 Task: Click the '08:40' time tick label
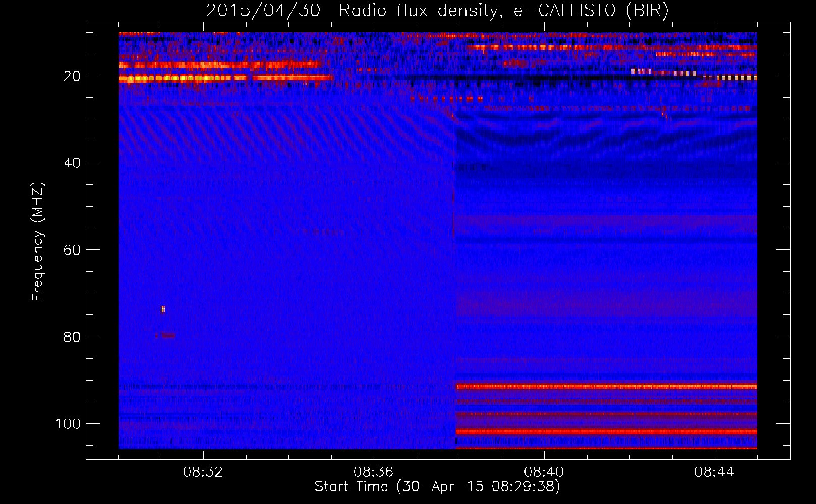pyautogui.click(x=544, y=472)
